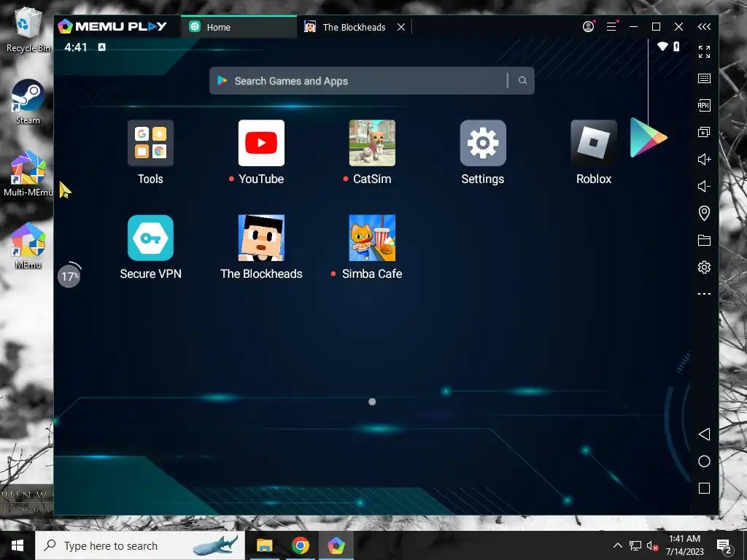
Task: Open the MEmu account profile icon
Action: (589, 27)
